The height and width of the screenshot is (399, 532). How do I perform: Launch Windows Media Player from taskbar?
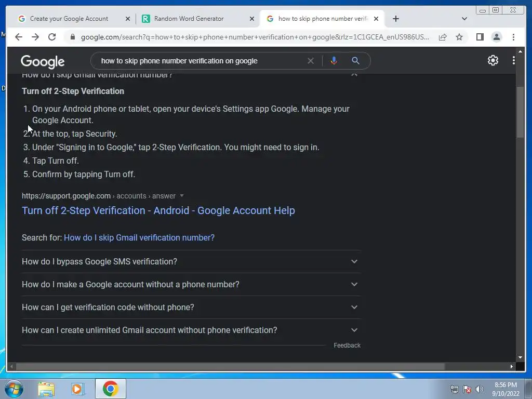[x=78, y=389]
